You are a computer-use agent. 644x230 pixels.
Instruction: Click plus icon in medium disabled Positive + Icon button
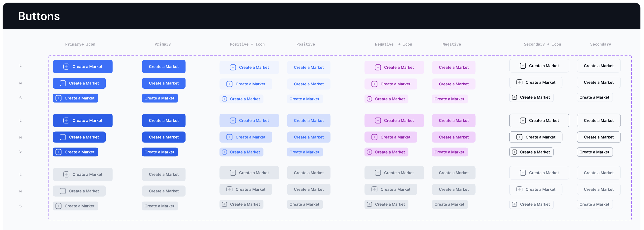[x=229, y=190]
